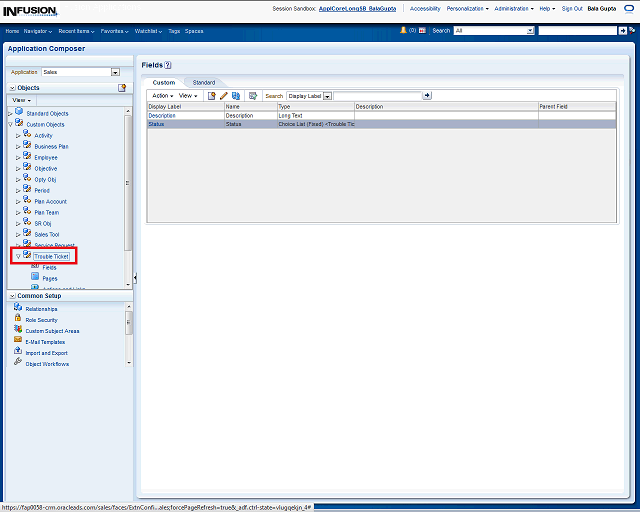Expand the Standard Objects tree node
640x512 pixels.
[x=10, y=114]
